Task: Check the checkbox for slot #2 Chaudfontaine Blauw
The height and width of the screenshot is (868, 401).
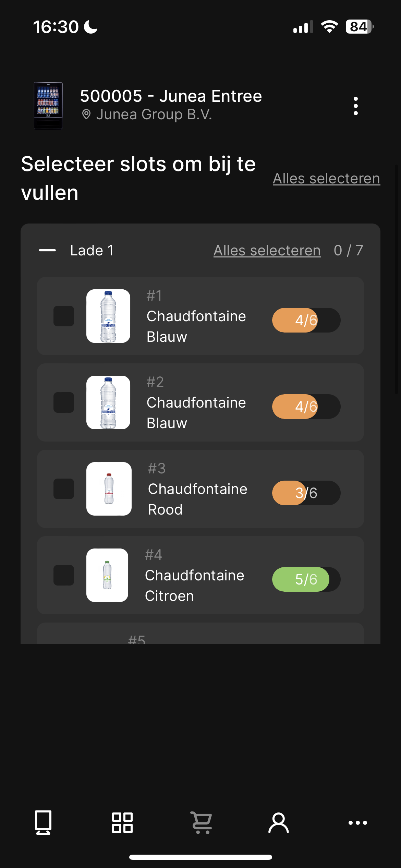Action: [x=64, y=402]
